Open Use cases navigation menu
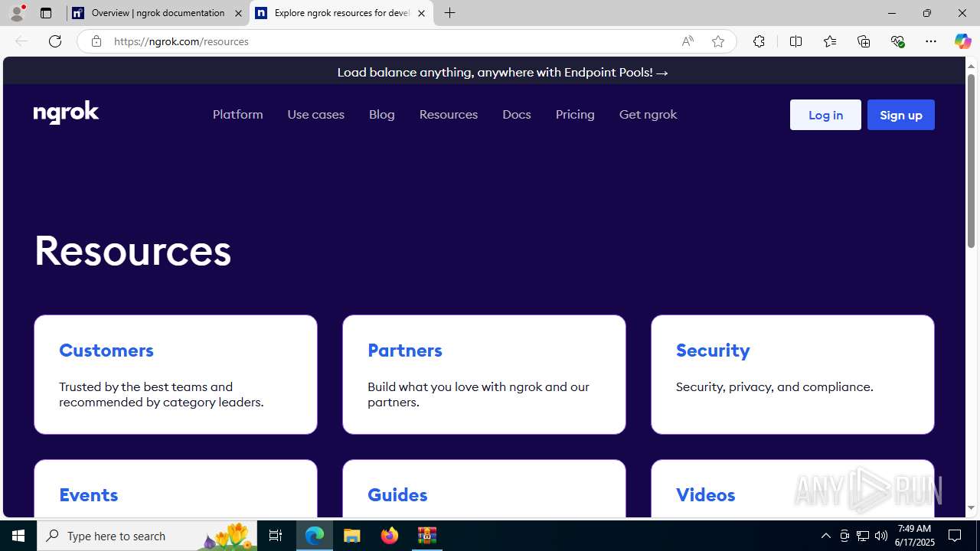 pos(316,114)
